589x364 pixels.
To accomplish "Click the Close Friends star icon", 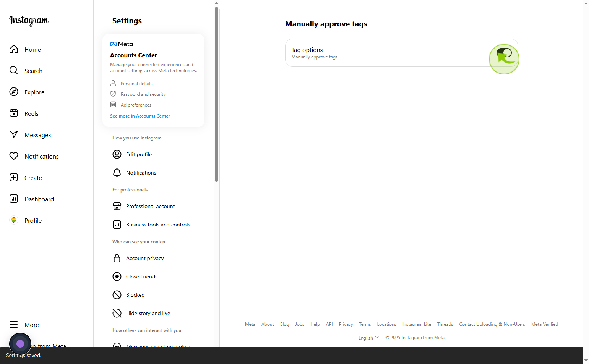I will click(x=117, y=277).
